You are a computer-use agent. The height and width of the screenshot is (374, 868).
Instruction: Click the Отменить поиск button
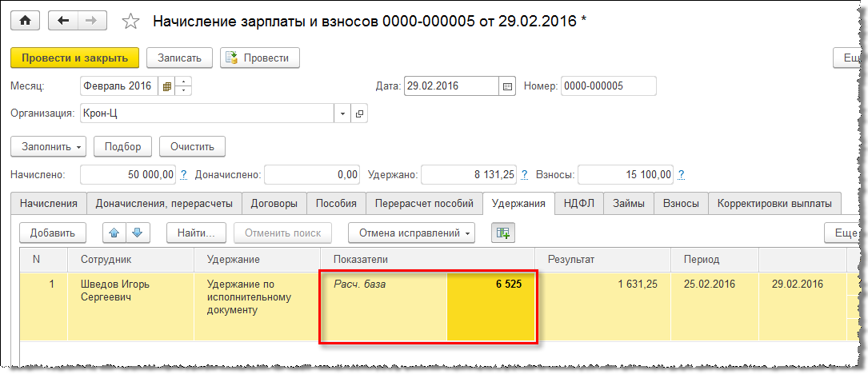pyautogui.click(x=282, y=233)
